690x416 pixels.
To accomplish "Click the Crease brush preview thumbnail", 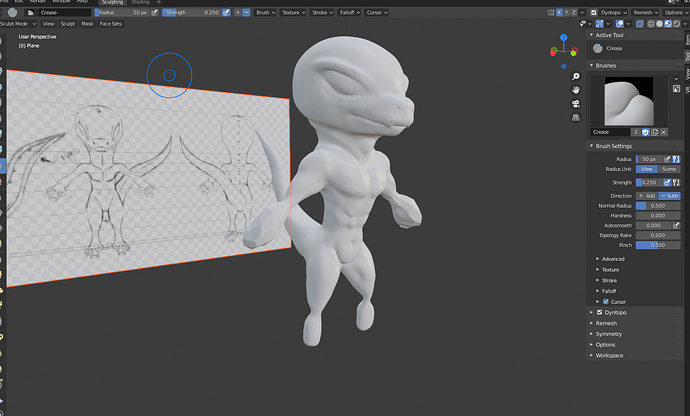I will click(x=629, y=101).
